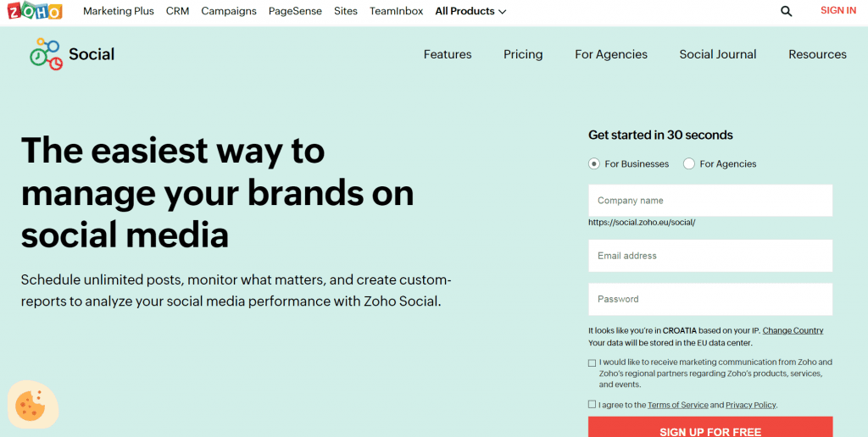Select the For Businesses radio button
This screenshot has height=437, width=868.
(x=594, y=164)
